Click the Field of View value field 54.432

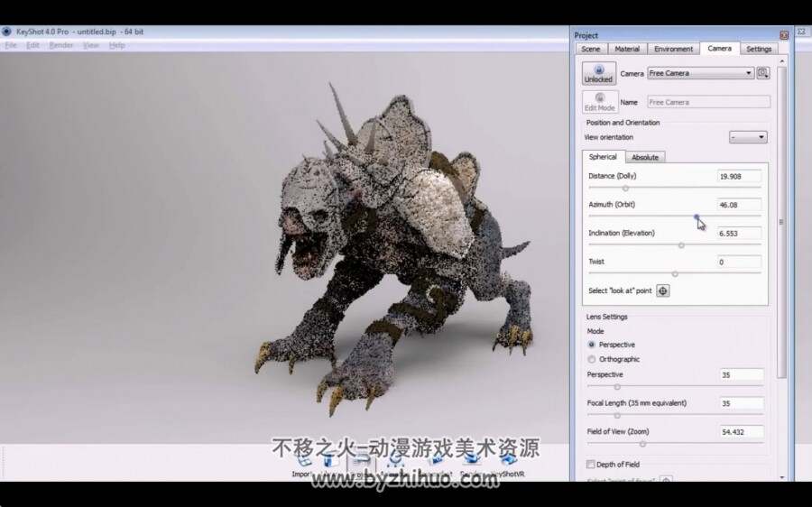742,431
